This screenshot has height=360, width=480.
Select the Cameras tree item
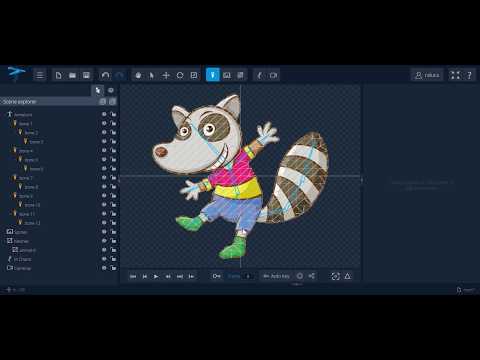point(22,268)
